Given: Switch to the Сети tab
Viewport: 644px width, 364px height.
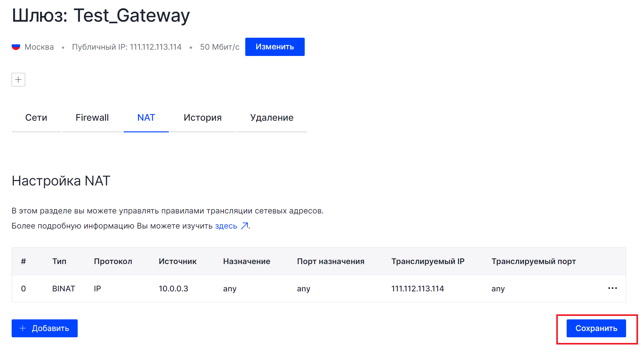Looking at the screenshot, I should pos(36,118).
